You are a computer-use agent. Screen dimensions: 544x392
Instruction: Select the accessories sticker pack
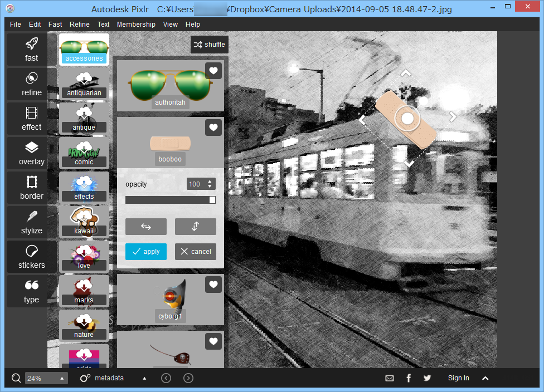pos(84,50)
